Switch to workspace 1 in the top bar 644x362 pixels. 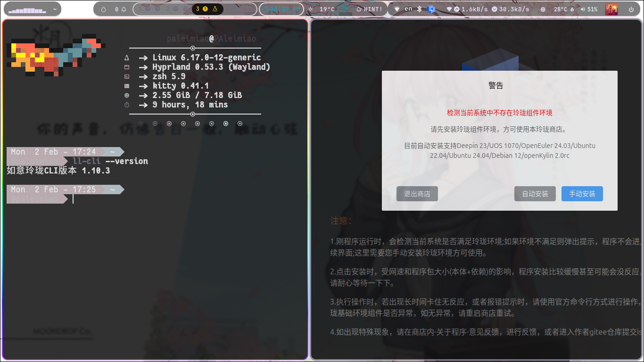(x=140, y=9)
